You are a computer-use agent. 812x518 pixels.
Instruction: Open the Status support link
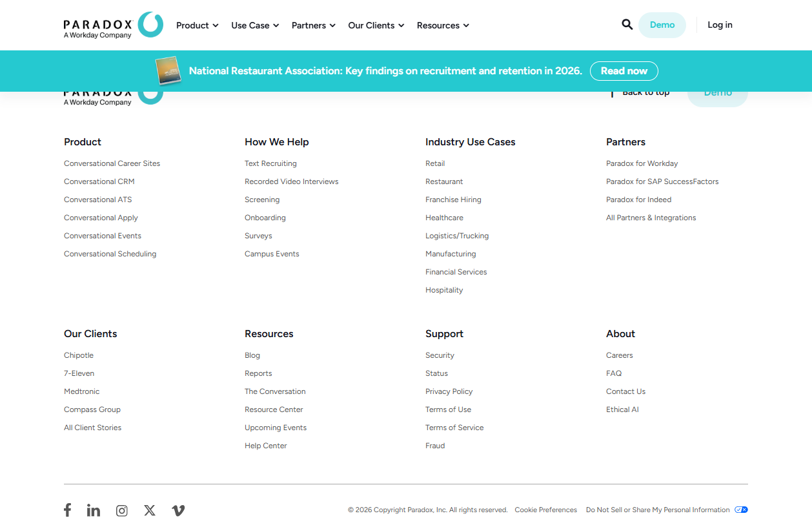436,373
